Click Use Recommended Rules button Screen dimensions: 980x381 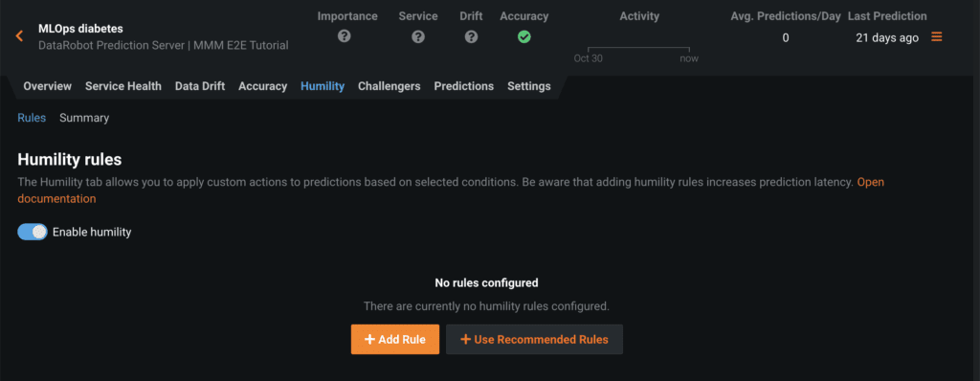coord(534,339)
